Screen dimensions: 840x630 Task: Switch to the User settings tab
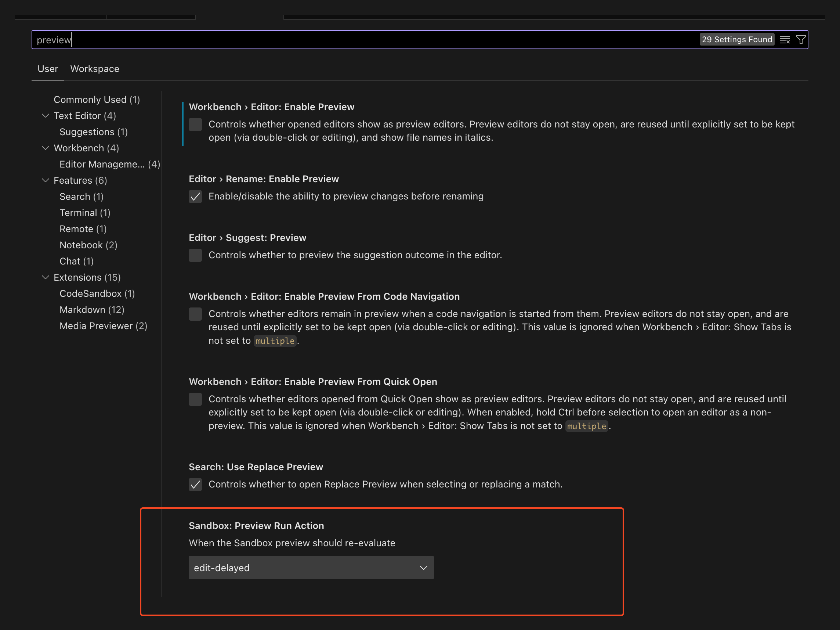[48, 69]
